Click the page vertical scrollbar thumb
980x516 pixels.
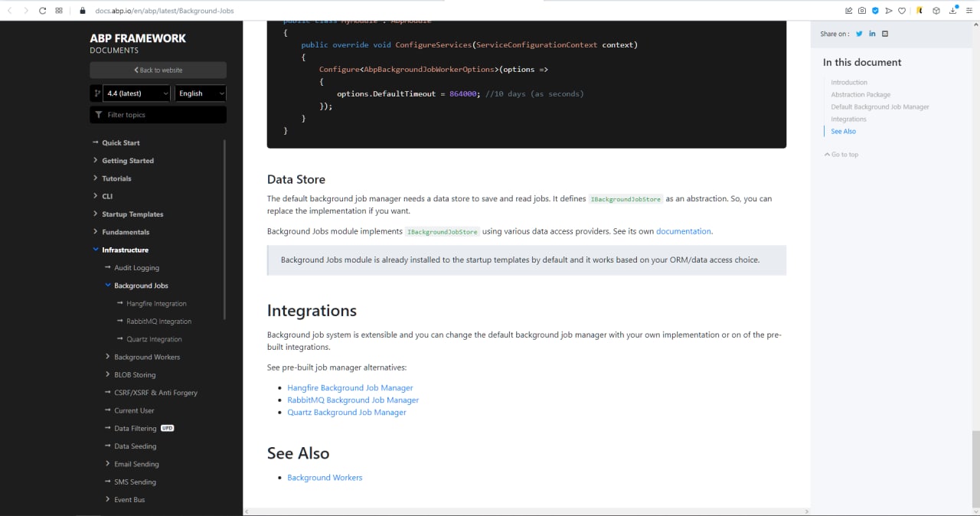pyautogui.click(x=975, y=469)
